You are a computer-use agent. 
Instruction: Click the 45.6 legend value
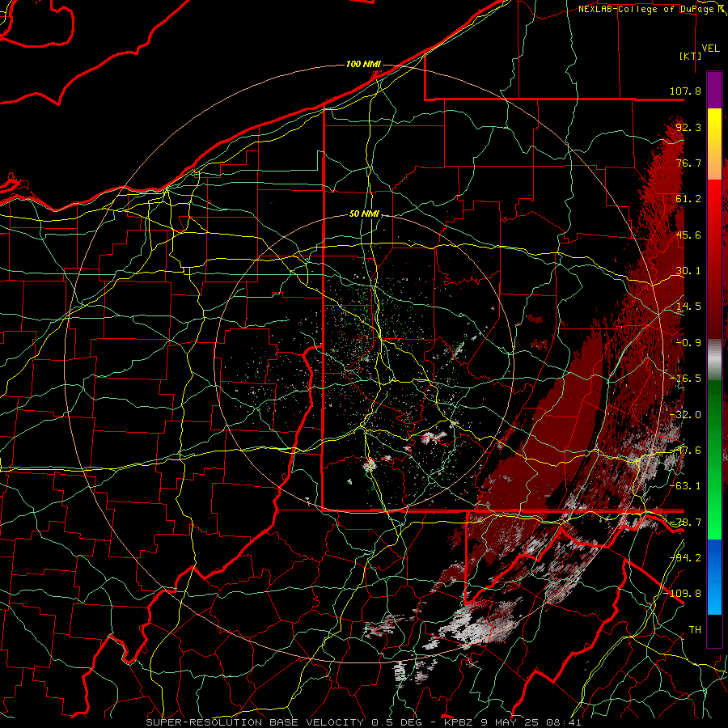pos(688,235)
